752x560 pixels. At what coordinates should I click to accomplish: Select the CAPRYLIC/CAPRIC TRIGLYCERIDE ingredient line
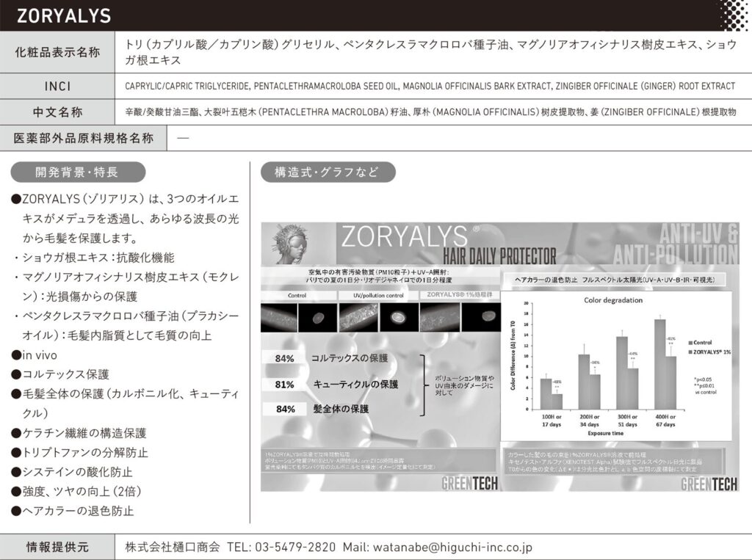430,87
